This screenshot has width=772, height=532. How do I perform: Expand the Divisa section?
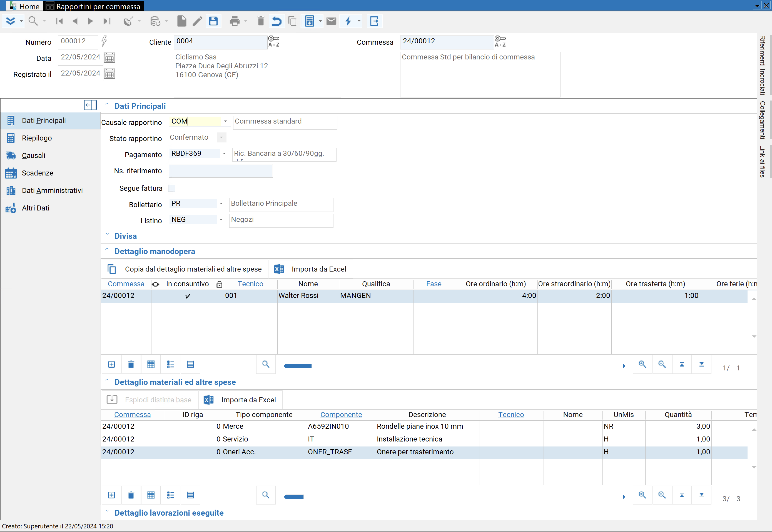(x=125, y=236)
